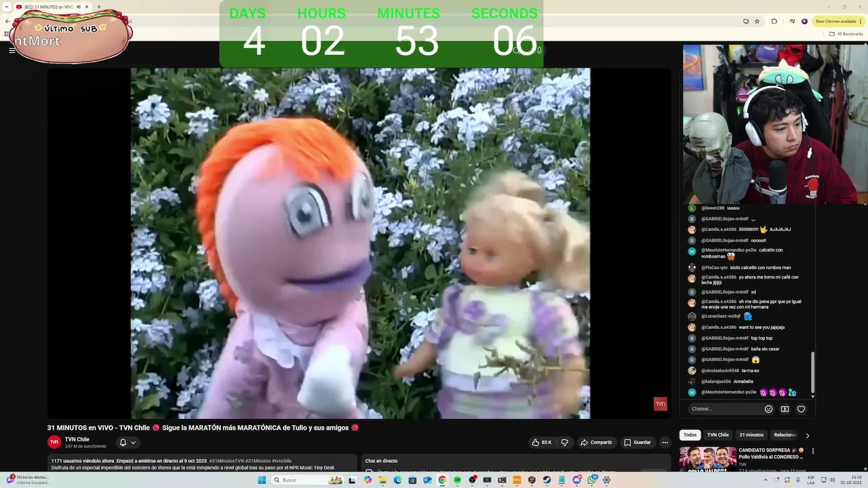
Task: Open Spotify from the taskbar
Action: [457, 480]
